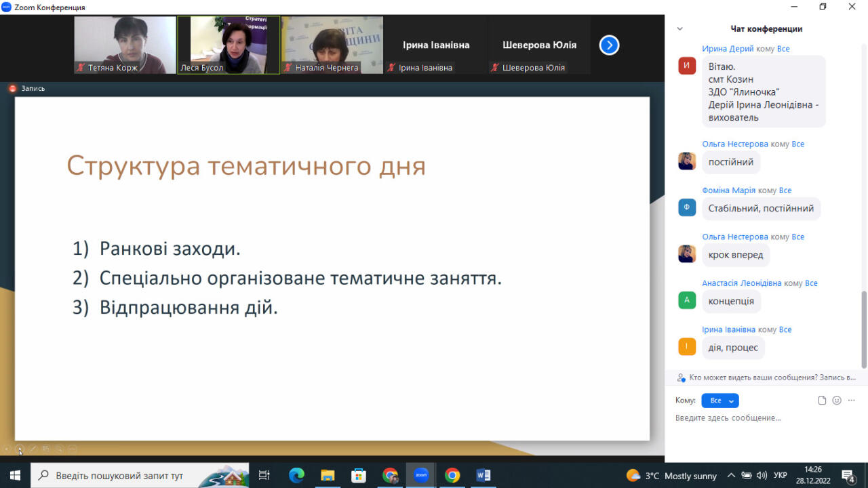868x488 pixels.
Task: Click sender name Фоміна Марія
Action: (728, 190)
